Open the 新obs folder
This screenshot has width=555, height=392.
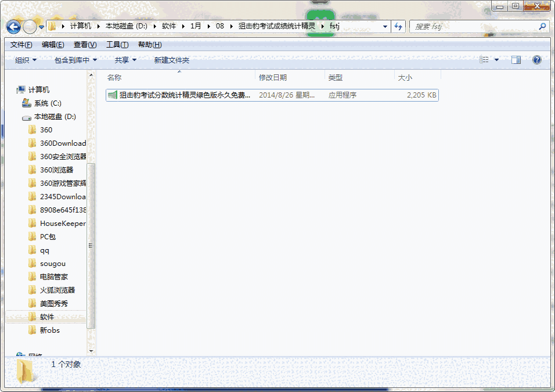point(50,330)
